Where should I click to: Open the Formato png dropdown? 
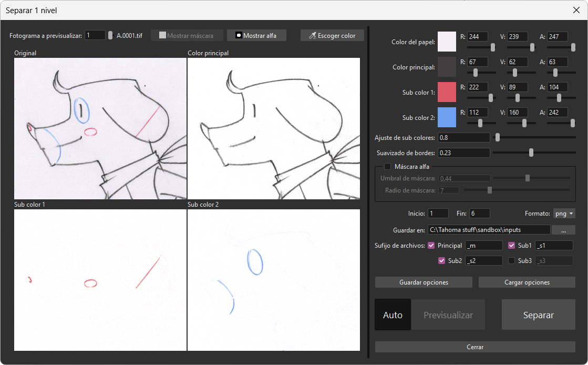564,214
